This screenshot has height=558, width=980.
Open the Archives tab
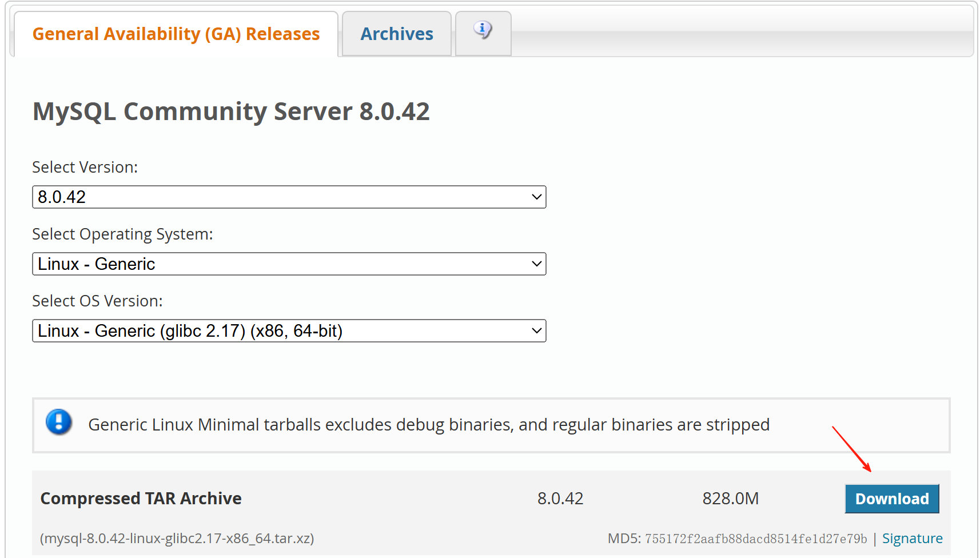pyautogui.click(x=397, y=34)
